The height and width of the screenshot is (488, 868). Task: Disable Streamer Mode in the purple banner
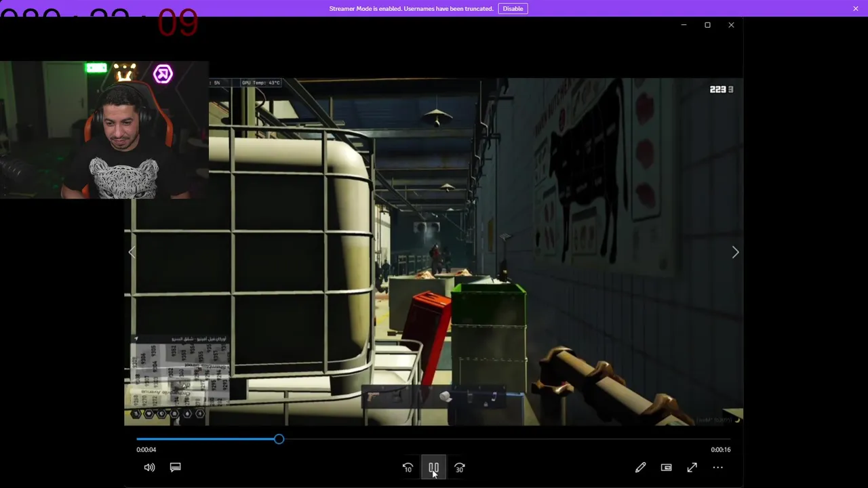pyautogui.click(x=513, y=9)
